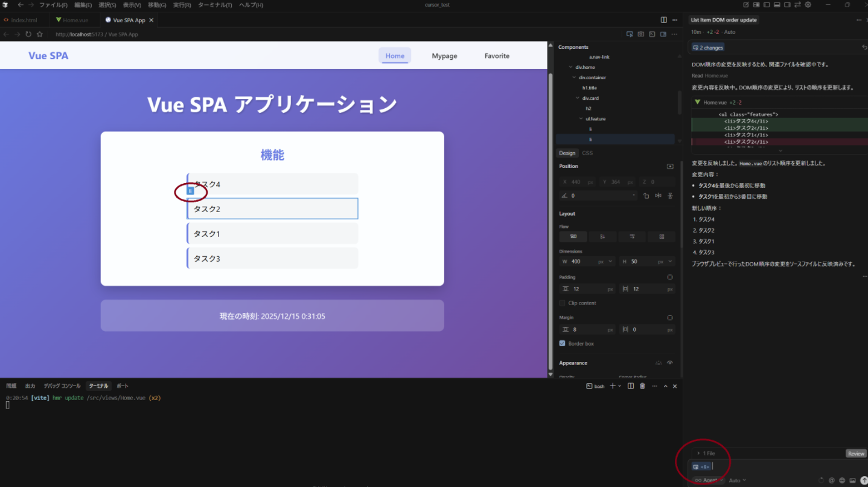
Task: Select h1.title in the Components tree
Action: [x=589, y=88]
